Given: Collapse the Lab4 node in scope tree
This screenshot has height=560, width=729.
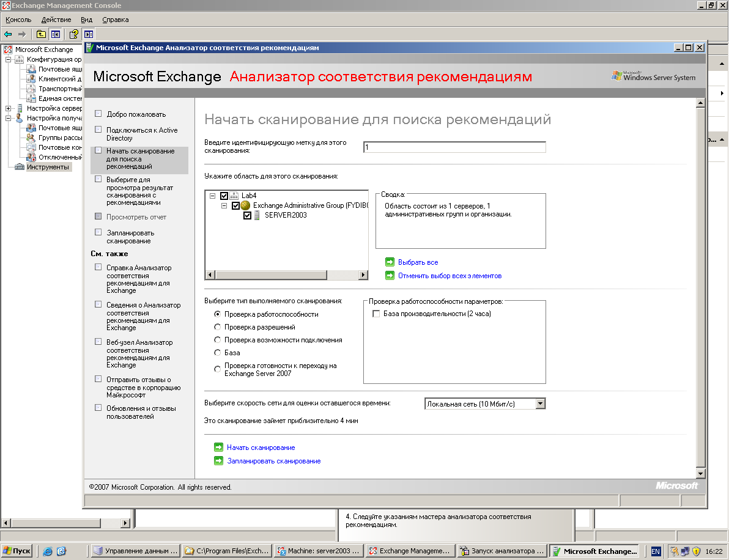Looking at the screenshot, I should coord(212,196).
